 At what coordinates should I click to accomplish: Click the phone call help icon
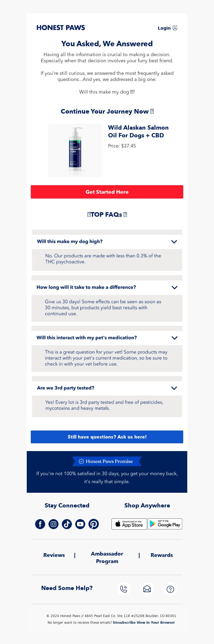click(124, 589)
